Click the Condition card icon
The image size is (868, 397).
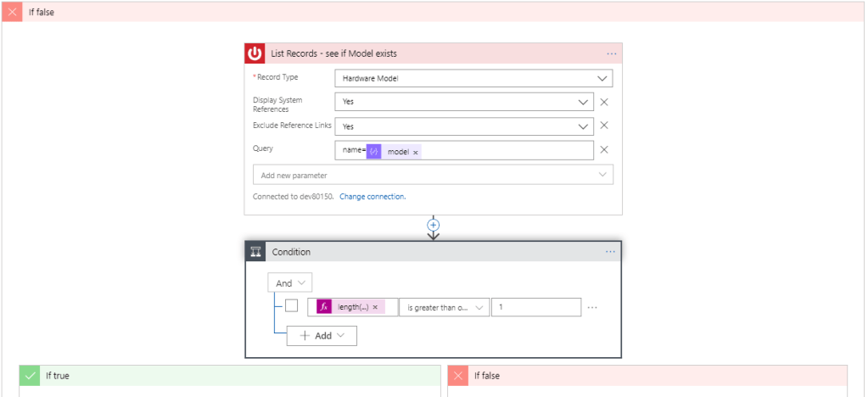point(255,252)
